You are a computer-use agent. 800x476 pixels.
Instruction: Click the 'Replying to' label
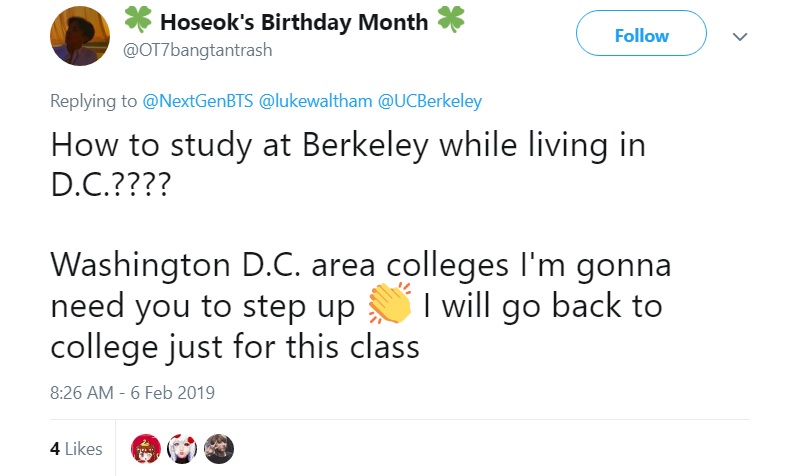click(x=93, y=101)
